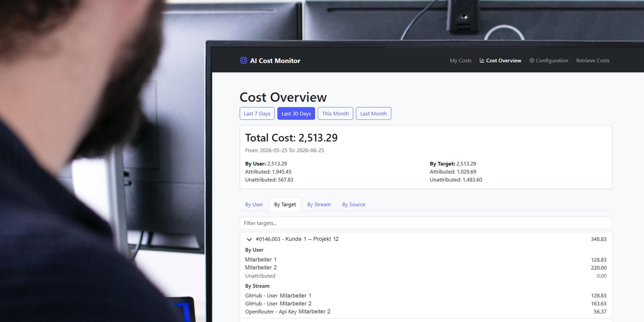Switch to the By Stream tab
Screen dimensions: 644x322
click(319, 204)
